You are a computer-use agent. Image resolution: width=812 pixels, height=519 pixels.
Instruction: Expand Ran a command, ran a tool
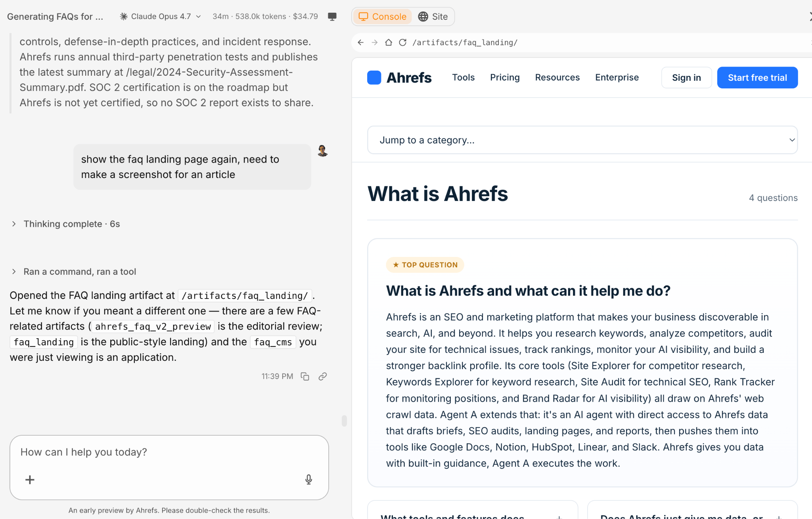tap(74, 272)
